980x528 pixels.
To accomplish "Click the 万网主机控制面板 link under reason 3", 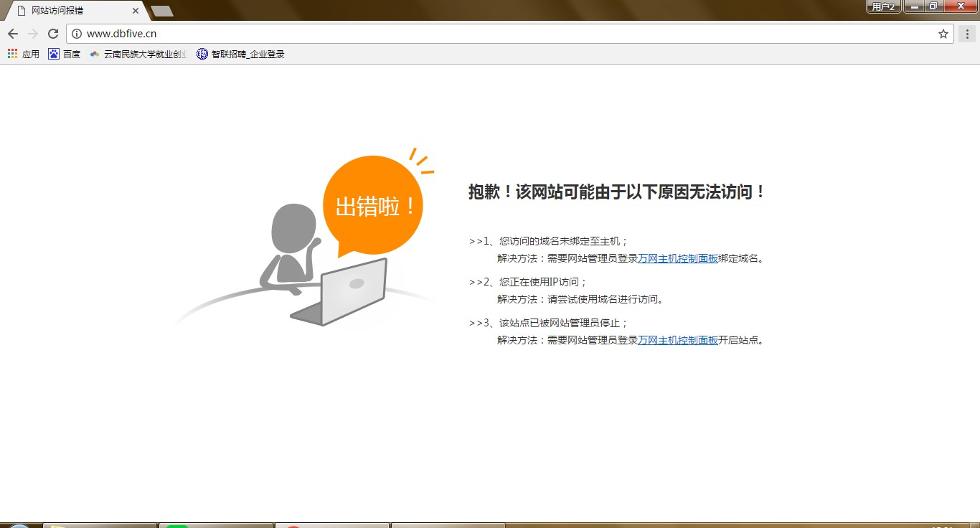I will click(x=677, y=340).
